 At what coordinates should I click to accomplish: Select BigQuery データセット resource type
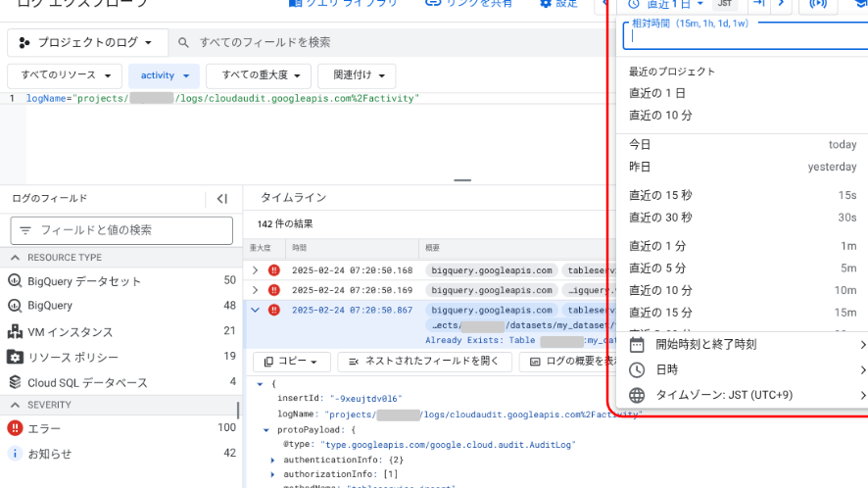(121, 281)
